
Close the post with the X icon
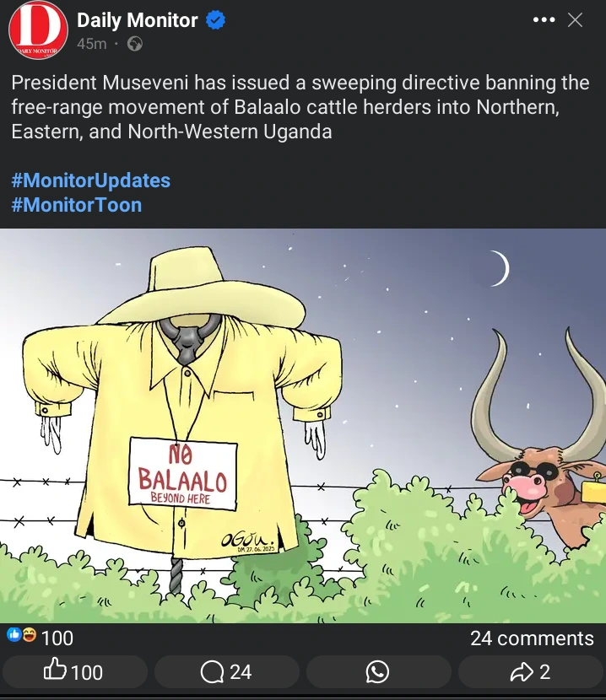point(575,19)
